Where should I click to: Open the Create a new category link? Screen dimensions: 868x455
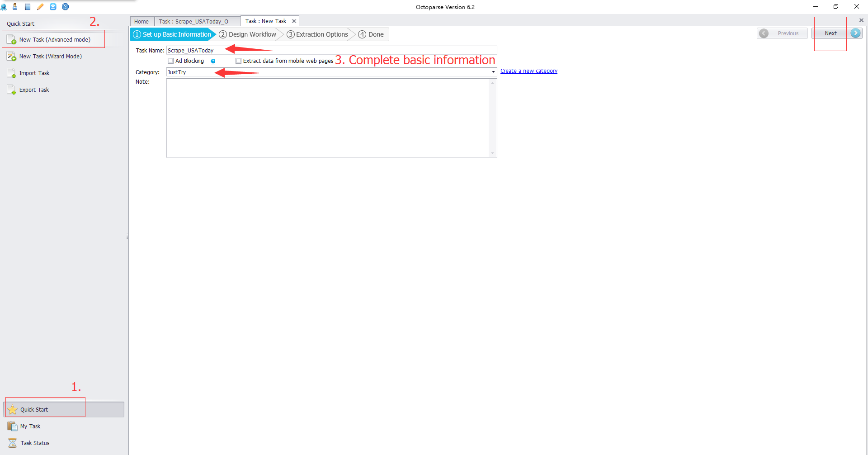pyautogui.click(x=529, y=71)
